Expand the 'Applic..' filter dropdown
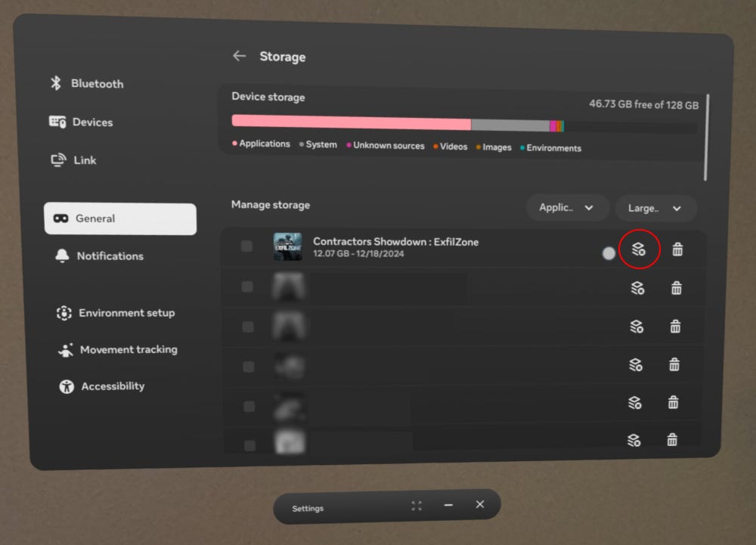This screenshot has height=545, width=756. click(567, 208)
